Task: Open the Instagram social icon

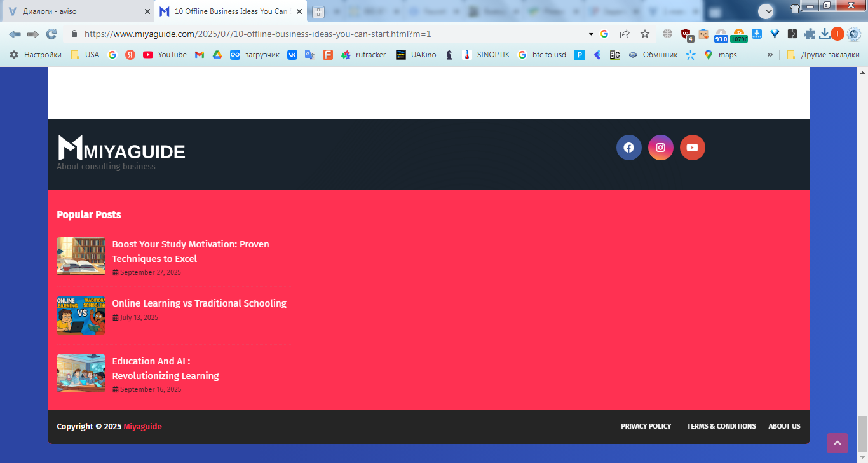Action: 660,148
